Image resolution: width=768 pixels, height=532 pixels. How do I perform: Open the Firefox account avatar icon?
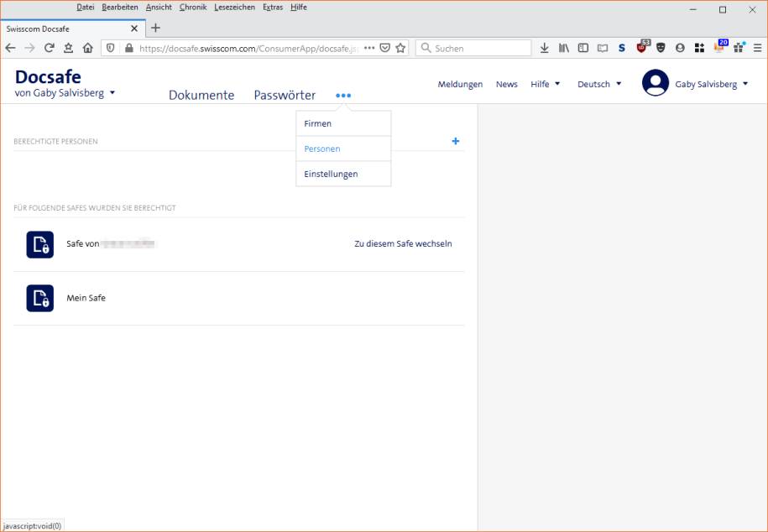pyautogui.click(x=680, y=48)
